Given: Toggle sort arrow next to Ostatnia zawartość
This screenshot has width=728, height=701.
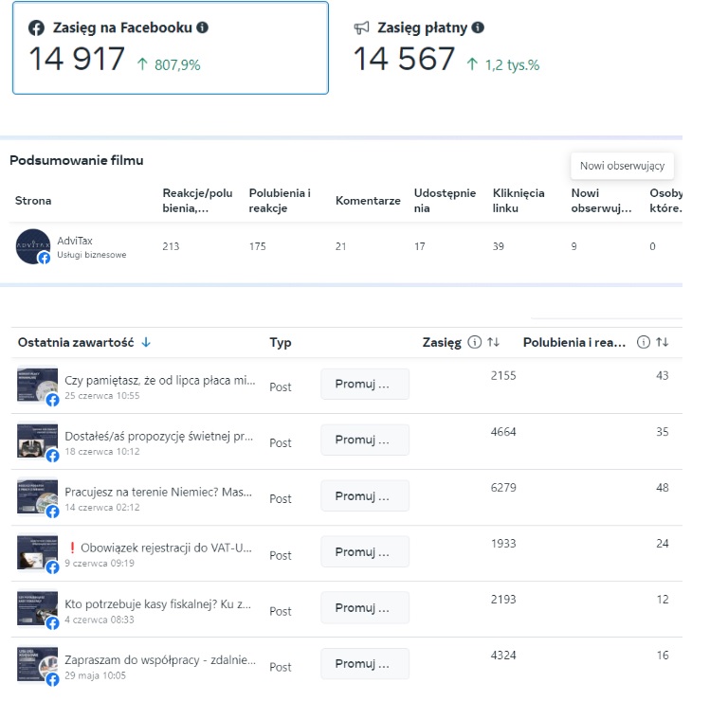Looking at the screenshot, I should pyautogui.click(x=146, y=342).
